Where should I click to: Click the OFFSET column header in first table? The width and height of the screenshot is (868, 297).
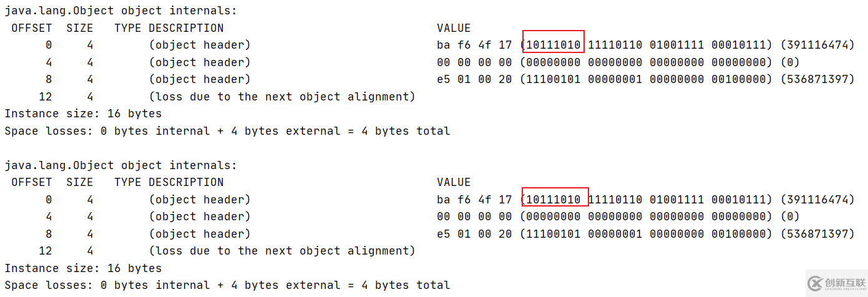tap(32, 28)
